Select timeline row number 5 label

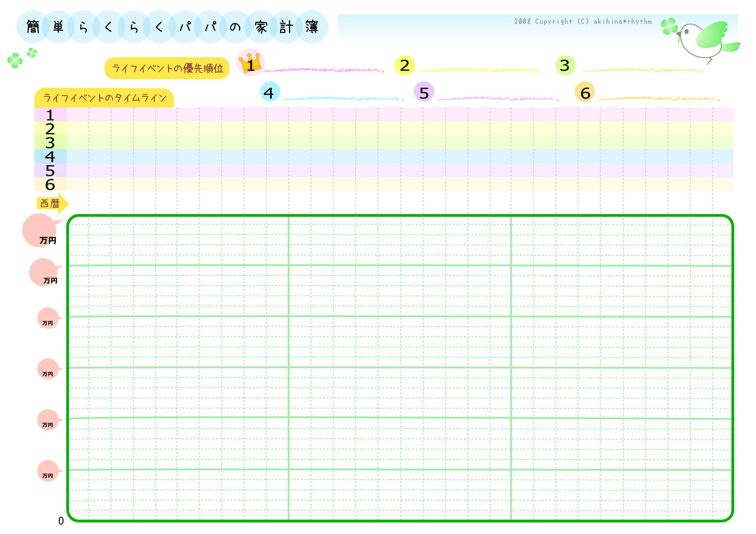coord(50,170)
